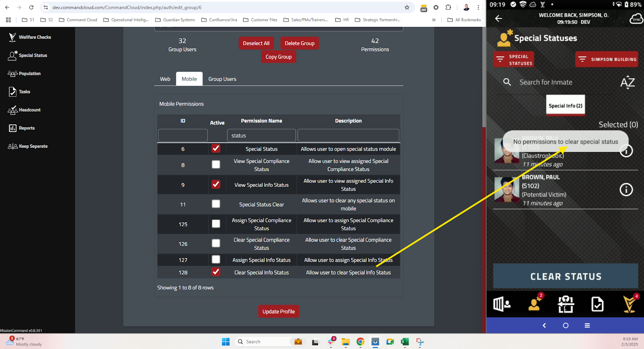Open the Headcount sidebar item
Screen dimensions: 644x349
point(25,110)
